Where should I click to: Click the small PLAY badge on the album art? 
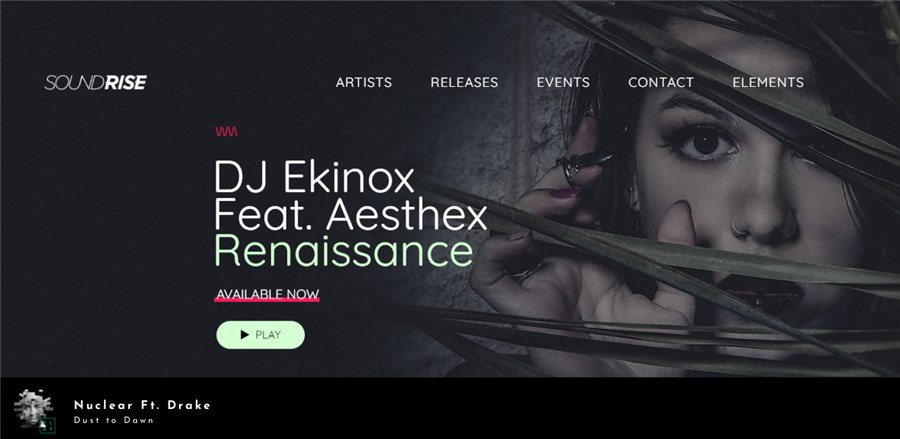tap(48, 425)
